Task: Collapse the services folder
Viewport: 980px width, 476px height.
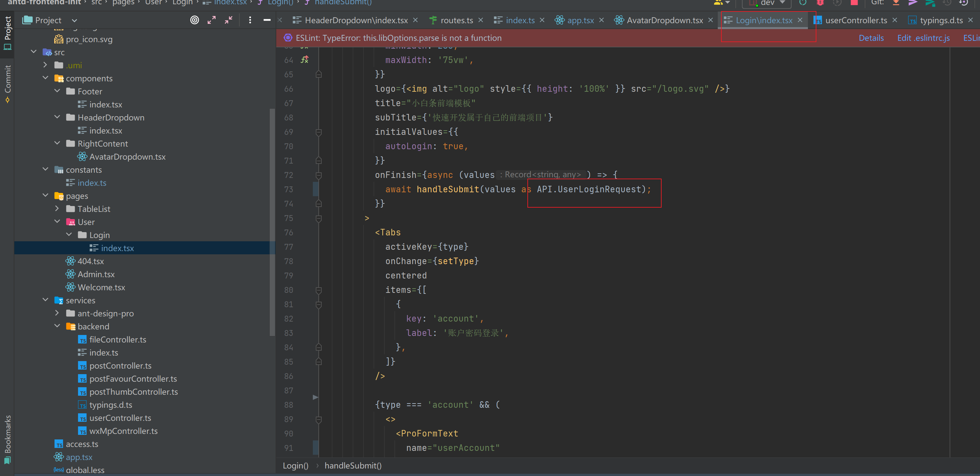Action: pyautogui.click(x=45, y=300)
